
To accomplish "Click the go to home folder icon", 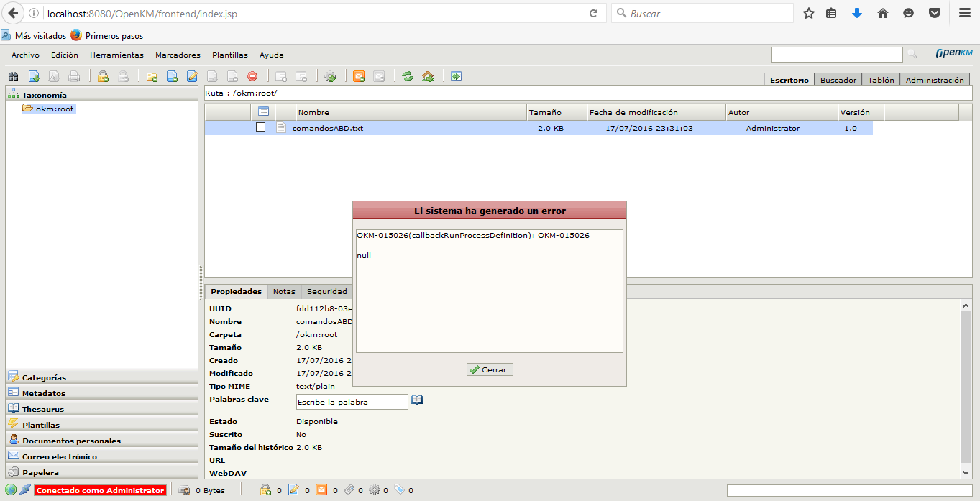I will (x=428, y=76).
